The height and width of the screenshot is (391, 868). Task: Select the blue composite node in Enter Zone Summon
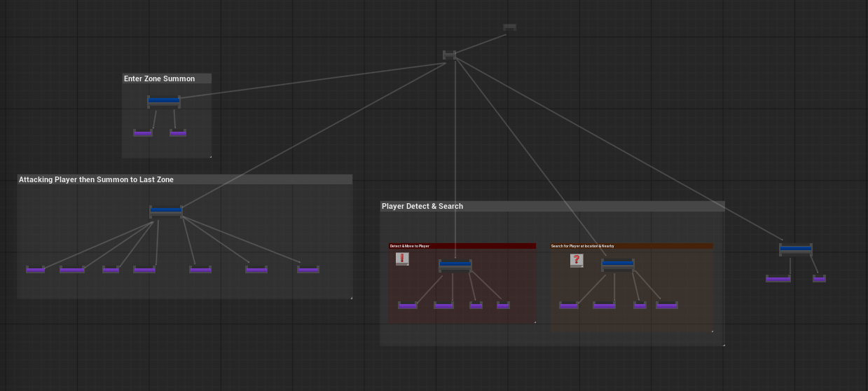164,102
